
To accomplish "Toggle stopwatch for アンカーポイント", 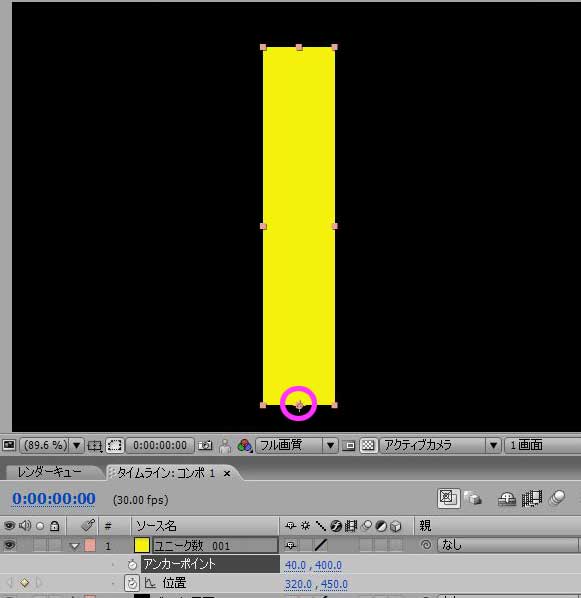I will [x=132, y=564].
